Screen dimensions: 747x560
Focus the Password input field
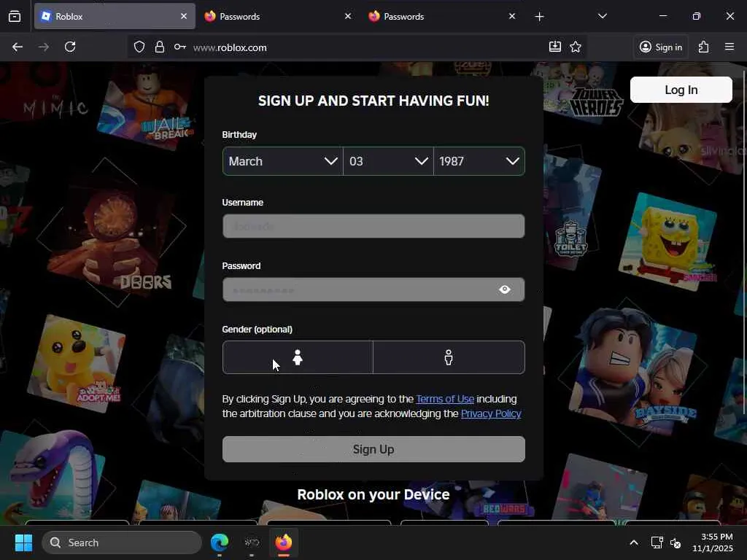click(373, 289)
